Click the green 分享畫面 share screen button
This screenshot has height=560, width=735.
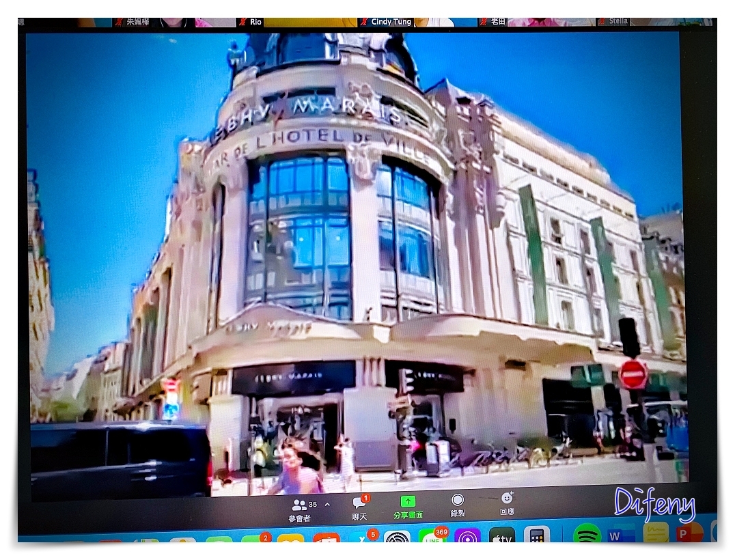(408, 508)
